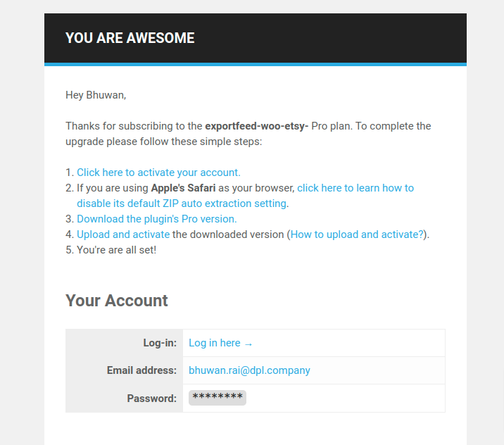Click the disable its default ZIP link line

click(182, 203)
